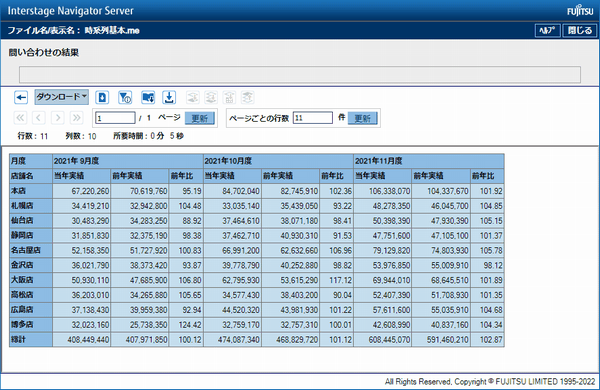Click the first greyed layout icon

pos(192,98)
